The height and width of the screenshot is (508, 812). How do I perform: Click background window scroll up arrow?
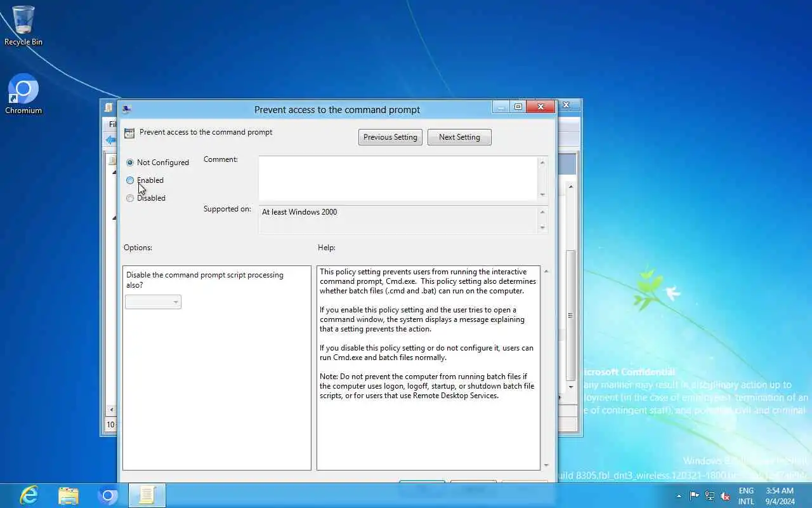click(x=571, y=187)
